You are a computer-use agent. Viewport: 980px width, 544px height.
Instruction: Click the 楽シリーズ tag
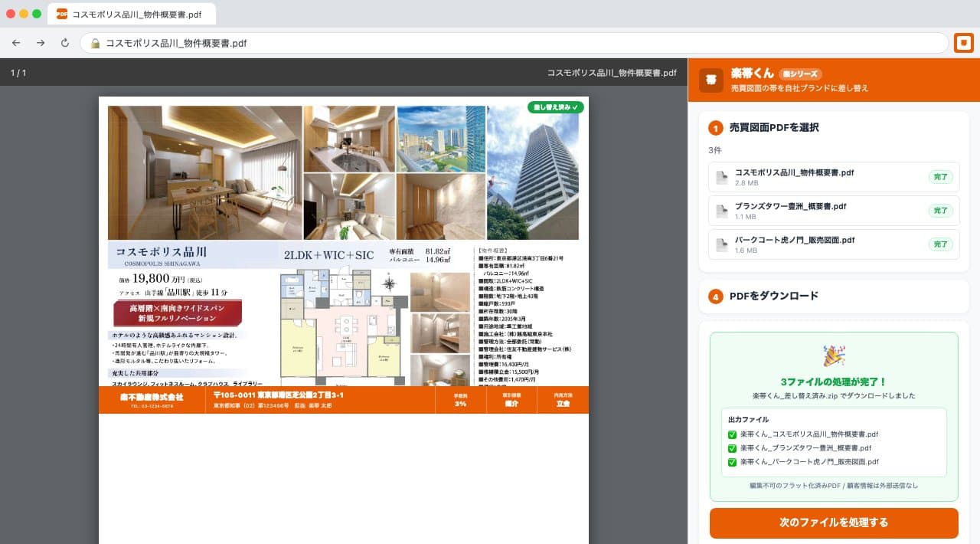pos(800,74)
